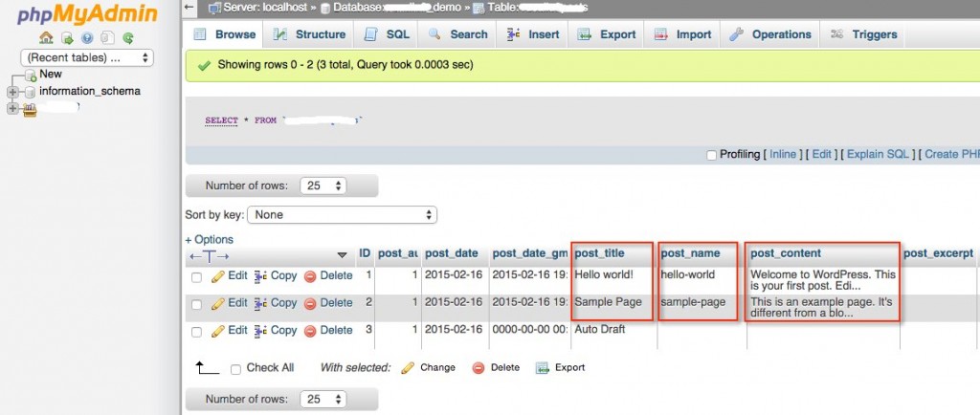This screenshot has width=980, height=415.
Task: Sort by the post_date column header
Action: (x=452, y=253)
